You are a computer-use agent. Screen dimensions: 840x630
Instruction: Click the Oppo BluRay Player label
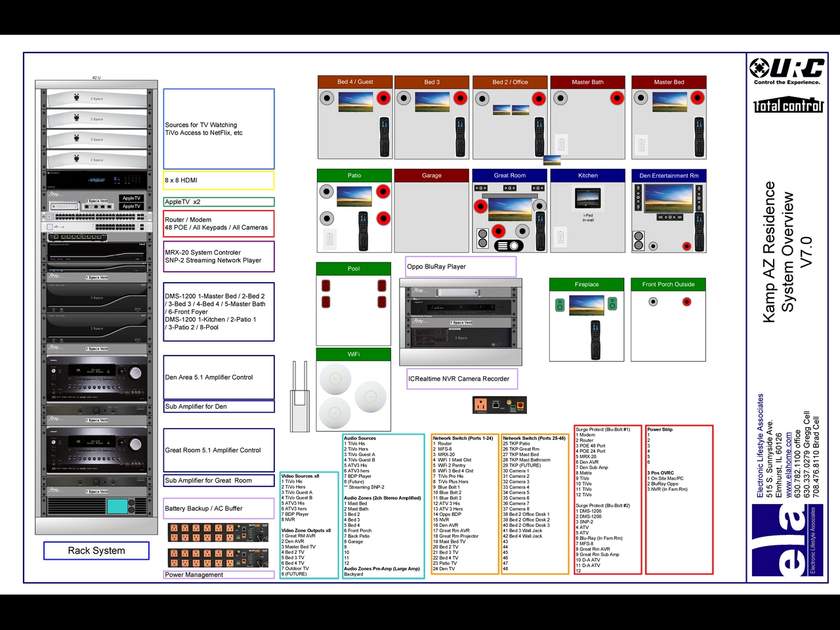461,266
